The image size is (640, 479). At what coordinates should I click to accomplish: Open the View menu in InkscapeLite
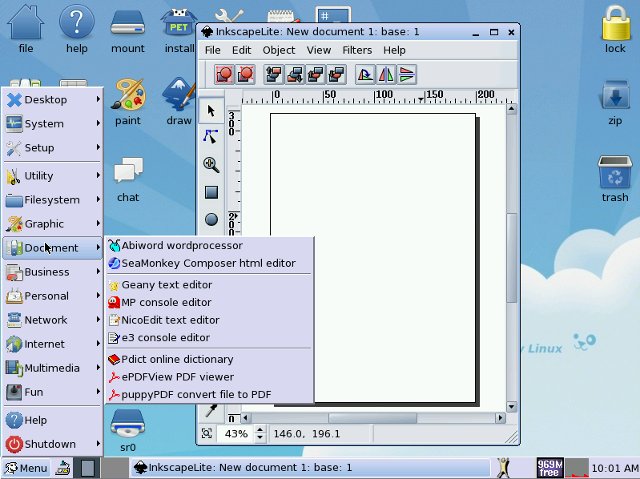[x=319, y=50]
